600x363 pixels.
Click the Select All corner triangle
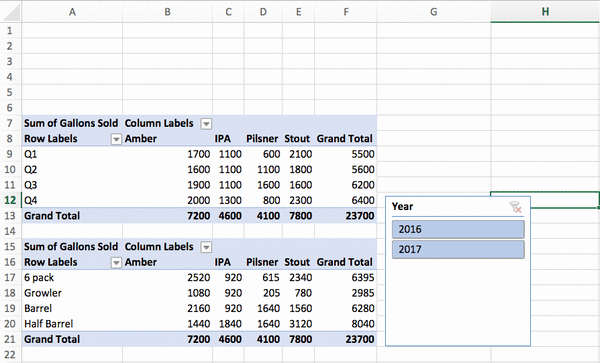[x=11, y=12]
